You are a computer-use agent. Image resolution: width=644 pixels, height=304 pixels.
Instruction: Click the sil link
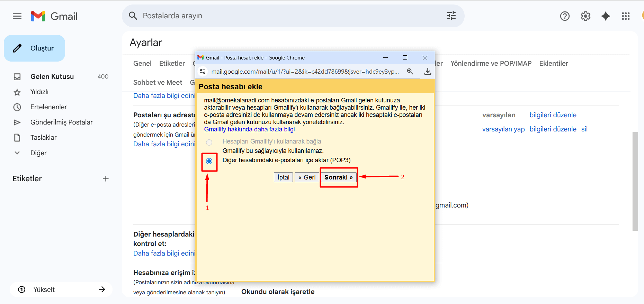tap(584, 129)
